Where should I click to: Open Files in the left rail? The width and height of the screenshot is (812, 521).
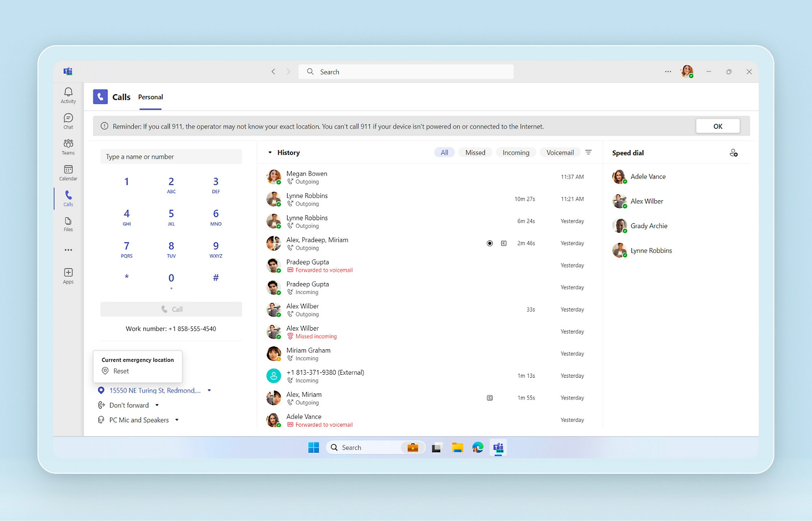point(68,224)
